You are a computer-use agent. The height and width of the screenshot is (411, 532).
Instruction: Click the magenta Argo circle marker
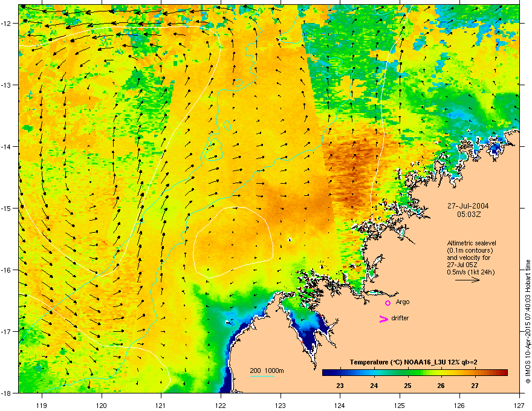(x=388, y=303)
